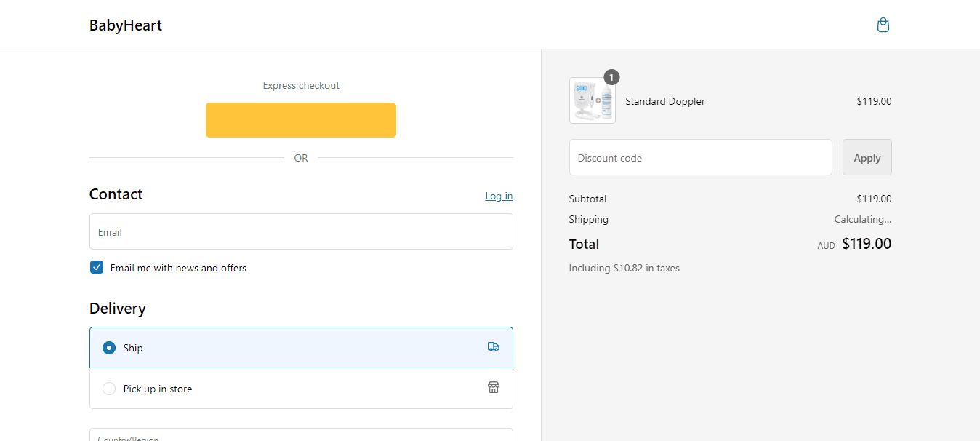
Task: Uncheck Email me with news and offers
Action: coord(97,268)
